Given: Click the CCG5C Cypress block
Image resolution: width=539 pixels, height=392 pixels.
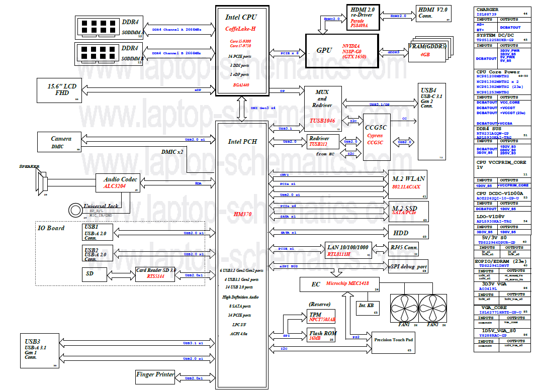Looking at the screenshot, I should (x=377, y=137).
